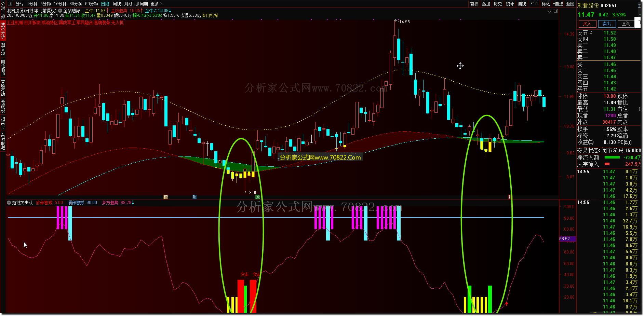Switch to the 60分钟 period tab
Viewport: 644px width, 316px height.
click(91, 4)
